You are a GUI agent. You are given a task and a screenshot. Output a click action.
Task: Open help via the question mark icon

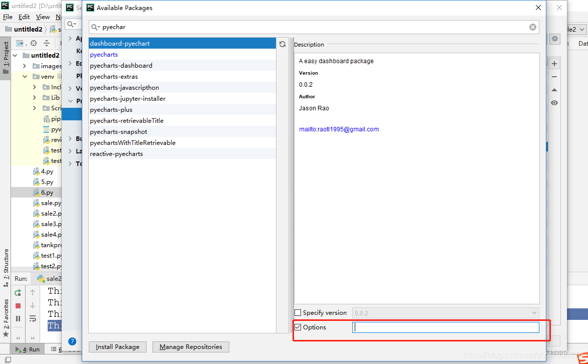[x=72, y=341]
